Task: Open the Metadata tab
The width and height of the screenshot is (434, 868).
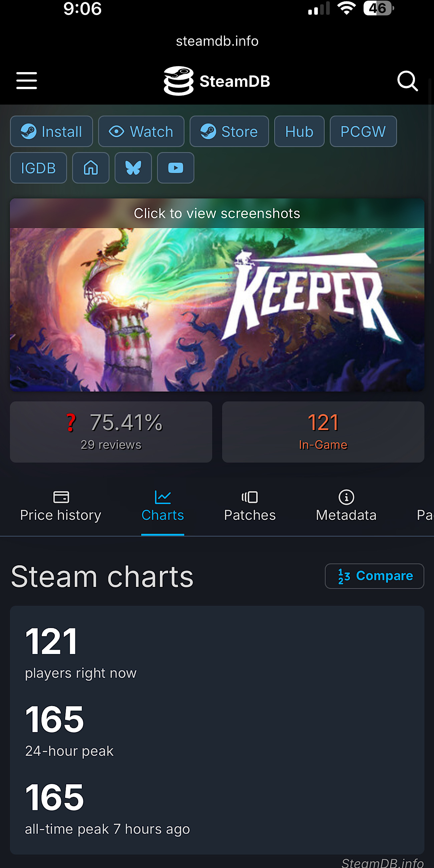Action: coord(346,506)
